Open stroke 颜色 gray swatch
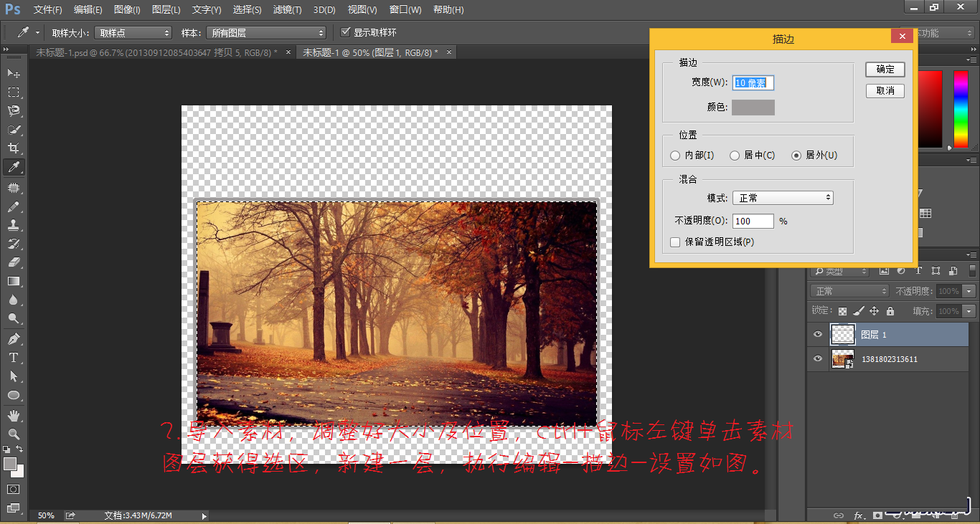Image resolution: width=980 pixels, height=524 pixels. coord(753,108)
